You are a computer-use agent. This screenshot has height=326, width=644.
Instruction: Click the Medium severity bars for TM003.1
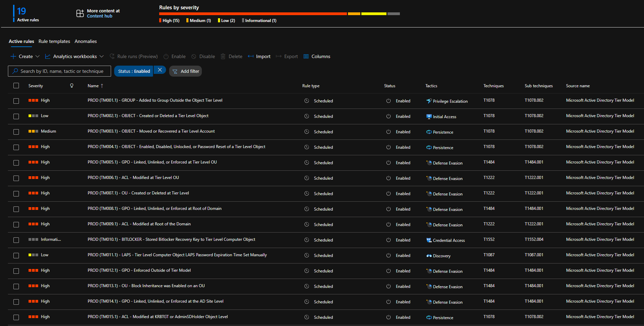(x=33, y=131)
